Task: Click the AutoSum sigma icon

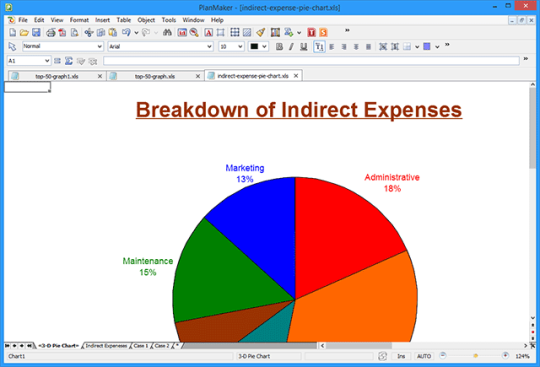Action: click(x=69, y=61)
